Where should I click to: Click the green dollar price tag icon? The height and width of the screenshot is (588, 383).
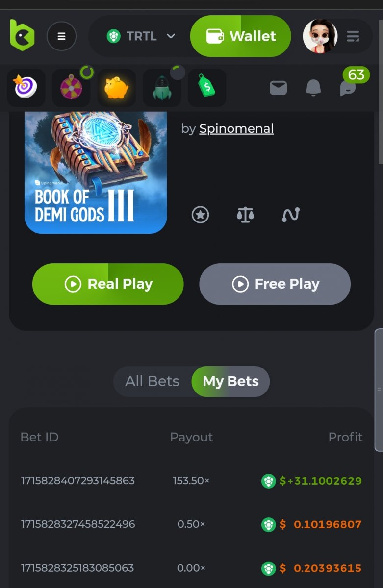(x=206, y=88)
